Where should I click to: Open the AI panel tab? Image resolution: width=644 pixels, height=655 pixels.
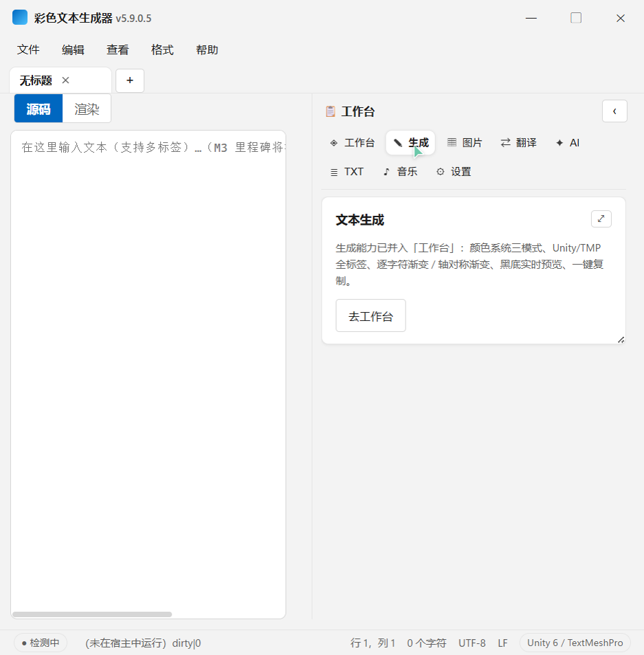tap(568, 143)
